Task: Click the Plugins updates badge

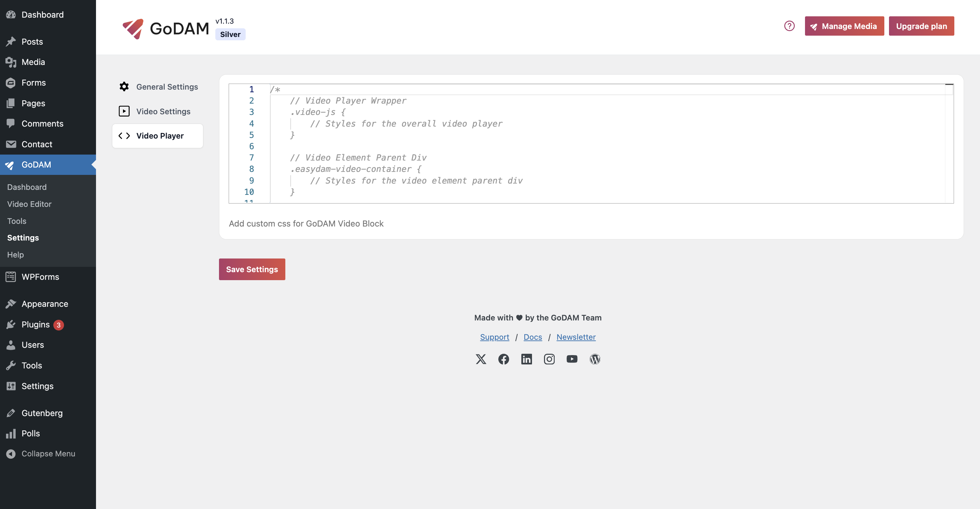Action: click(59, 325)
